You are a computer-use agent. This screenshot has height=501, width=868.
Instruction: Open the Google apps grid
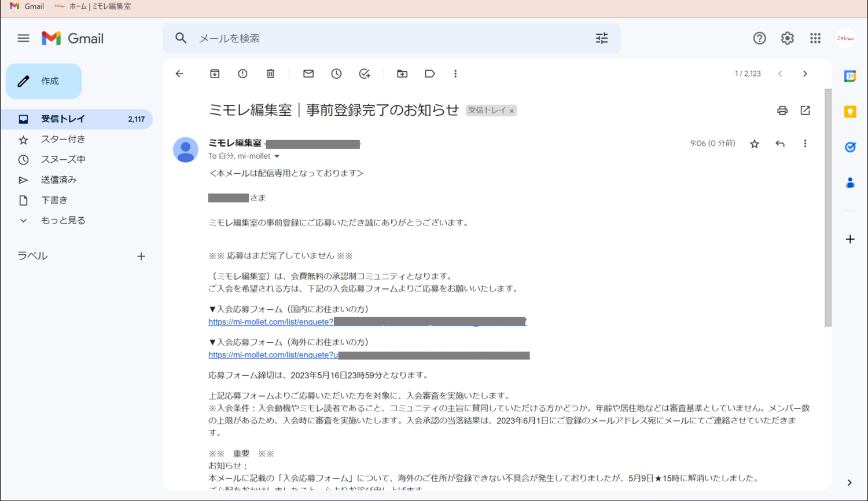[815, 38]
